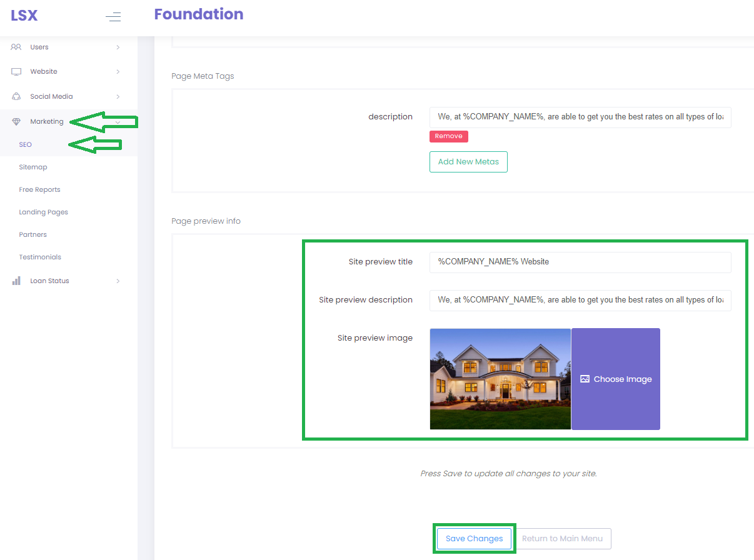Go to the Sitemap page
The height and width of the screenshot is (560, 754).
[x=33, y=167]
